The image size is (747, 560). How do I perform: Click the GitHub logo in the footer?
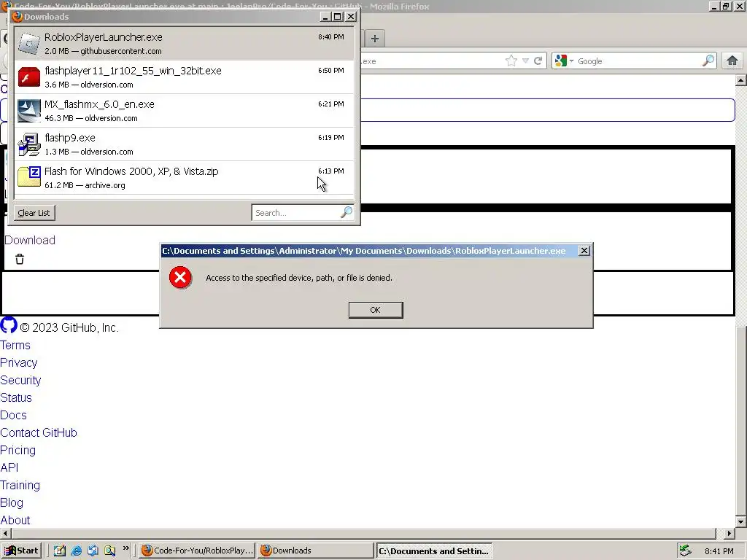pos(9,326)
